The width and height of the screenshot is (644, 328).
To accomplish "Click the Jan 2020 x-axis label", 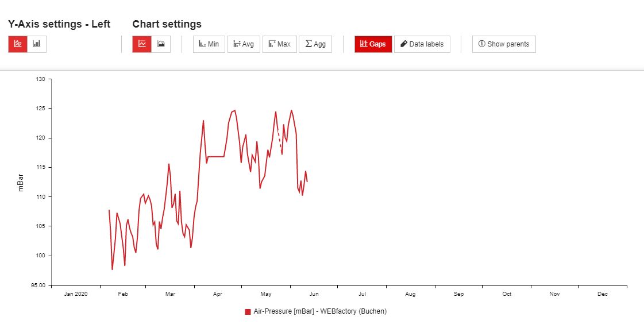I will [76, 294].
